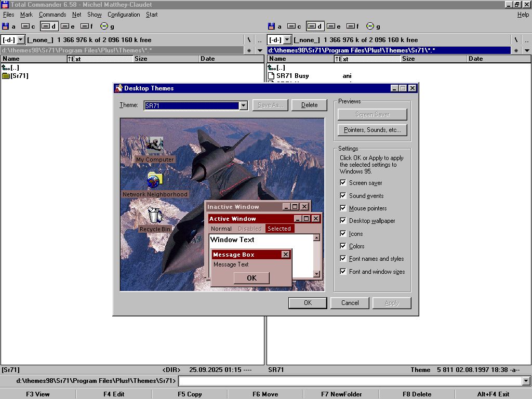The height and width of the screenshot is (399, 532).
Task: Open the Configuration menu
Action: (x=124, y=15)
